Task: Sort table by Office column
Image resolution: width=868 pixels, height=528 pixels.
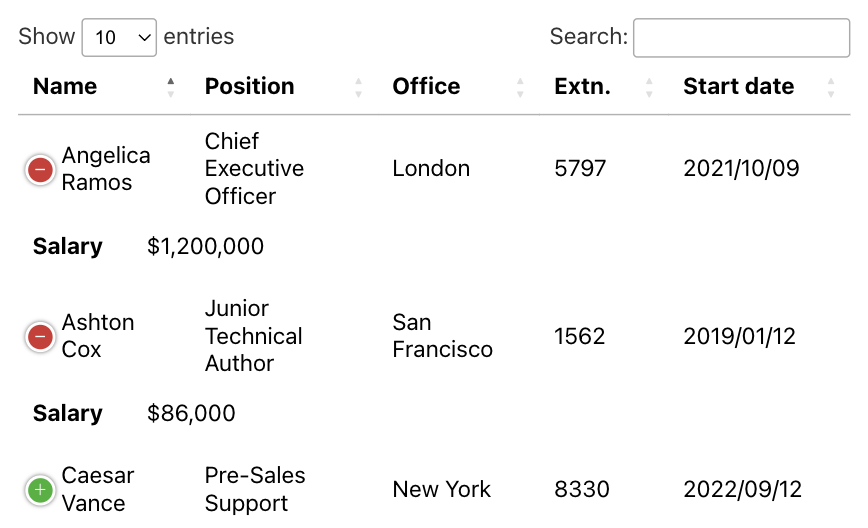Action: click(426, 86)
